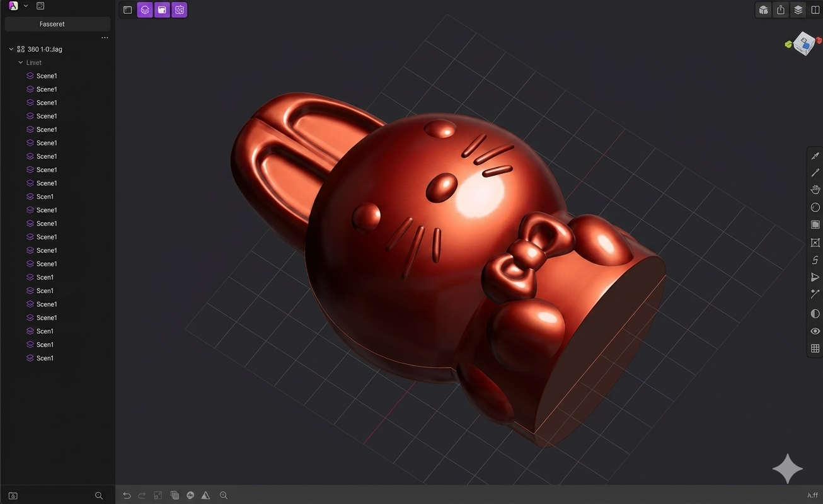Click the warning triangle icon
Viewport: 823px width, 504px height.
tap(205, 496)
